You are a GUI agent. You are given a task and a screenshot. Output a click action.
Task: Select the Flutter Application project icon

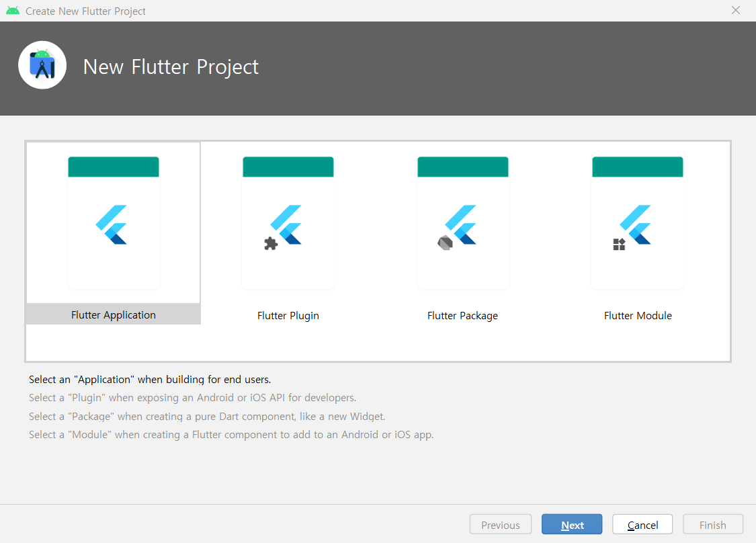(114, 223)
